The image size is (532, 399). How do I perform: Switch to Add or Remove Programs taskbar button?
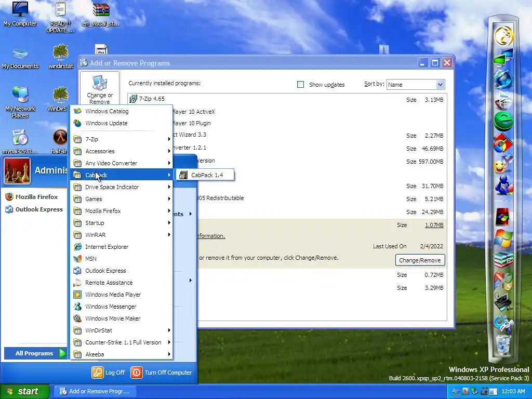coord(96,391)
